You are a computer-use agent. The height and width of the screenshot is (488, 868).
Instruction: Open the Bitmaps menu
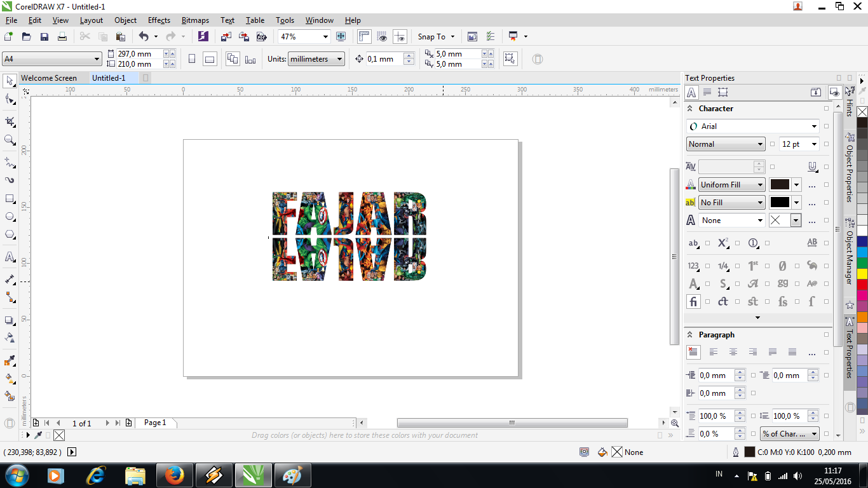click(195, 20)
